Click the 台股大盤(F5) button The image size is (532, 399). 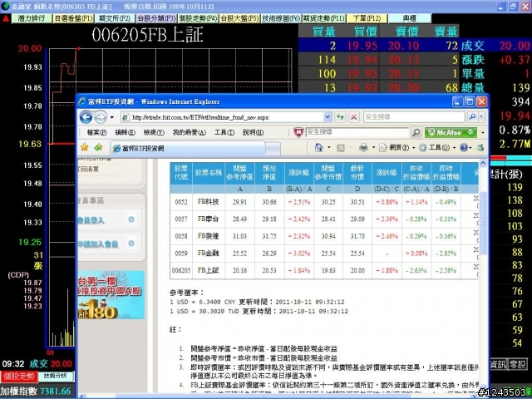(239, 18)
